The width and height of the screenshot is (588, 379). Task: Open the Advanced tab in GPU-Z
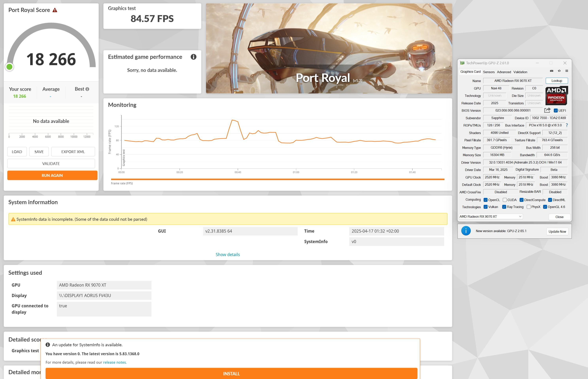pos(504,72)
